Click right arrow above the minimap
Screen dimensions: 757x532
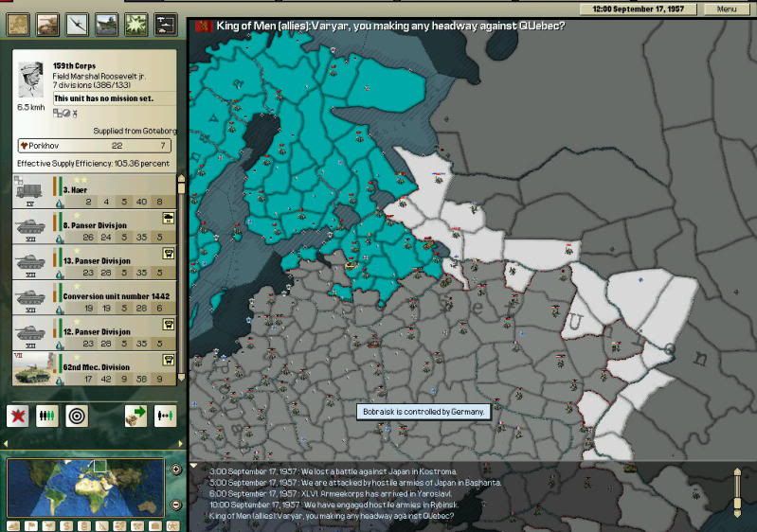pyautogui.click(x=181, y=443)
